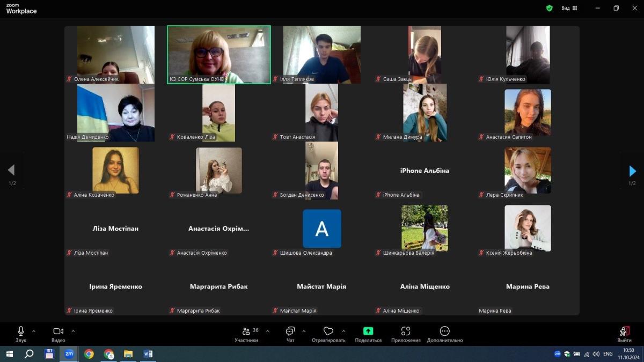This screenshot has height=362, width=644.
Task: Expand the chevron next to Чат
Action: (304, 331)
